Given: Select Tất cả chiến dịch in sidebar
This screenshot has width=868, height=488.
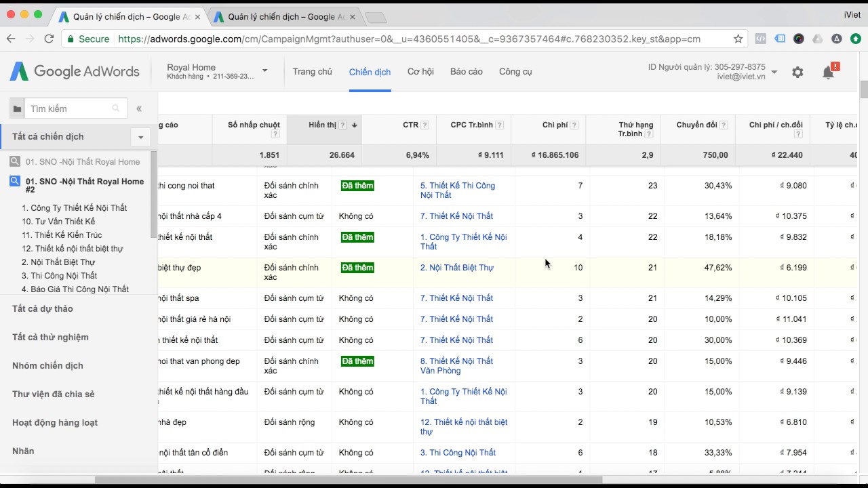Looking at the screenshot, I should coord(48,136).
